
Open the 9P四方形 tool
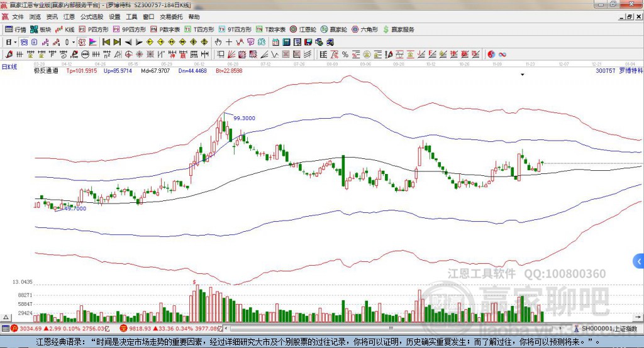[x=130, y=30]
